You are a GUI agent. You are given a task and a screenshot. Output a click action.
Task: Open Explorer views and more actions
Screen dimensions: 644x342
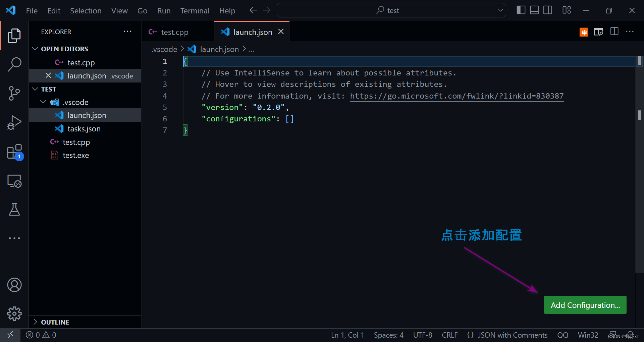(127, 32)
